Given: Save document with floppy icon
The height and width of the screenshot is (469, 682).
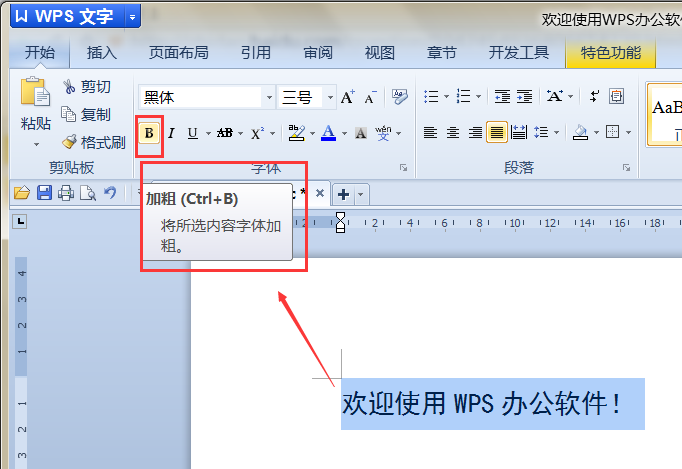Looking at the screenshot, I should coord(44,193).
